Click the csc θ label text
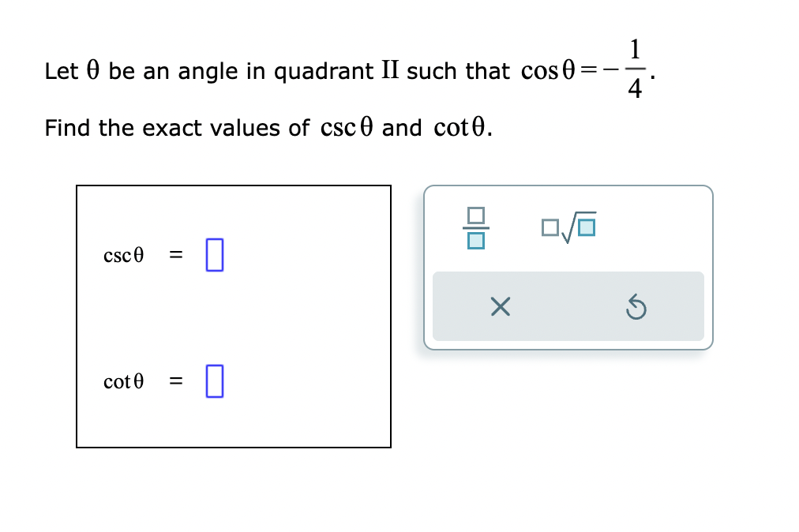The height and width of the screenshot is (532, 799). (x=123, y=254)
